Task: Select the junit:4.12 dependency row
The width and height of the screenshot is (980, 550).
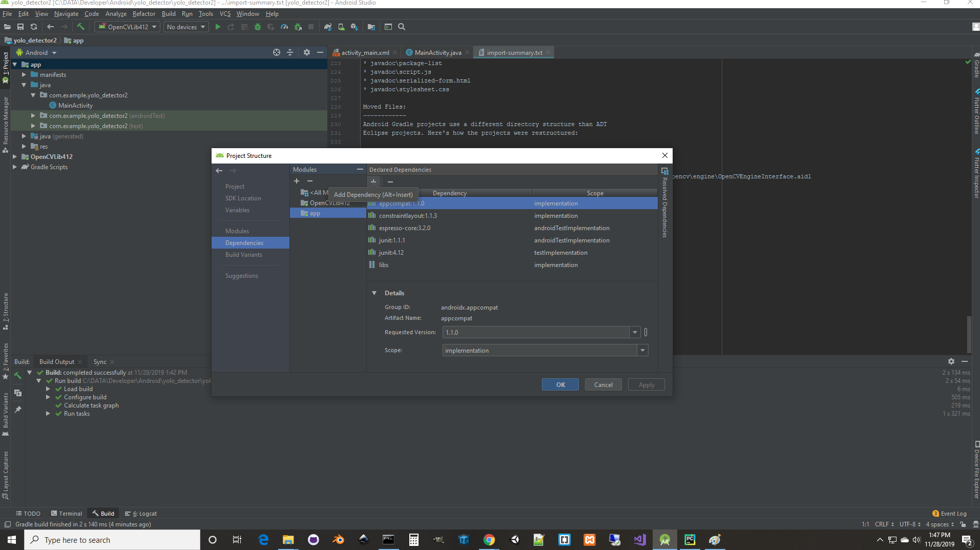Action: click(512, 253)
